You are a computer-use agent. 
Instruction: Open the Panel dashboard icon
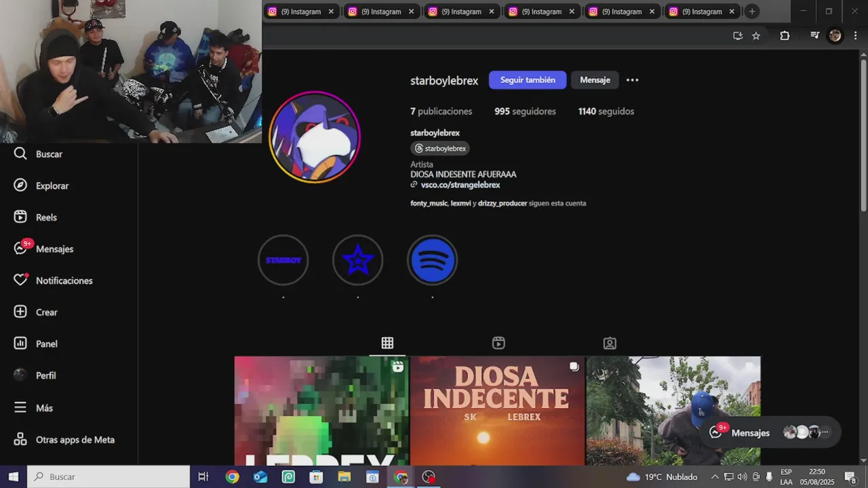[20, 344]
